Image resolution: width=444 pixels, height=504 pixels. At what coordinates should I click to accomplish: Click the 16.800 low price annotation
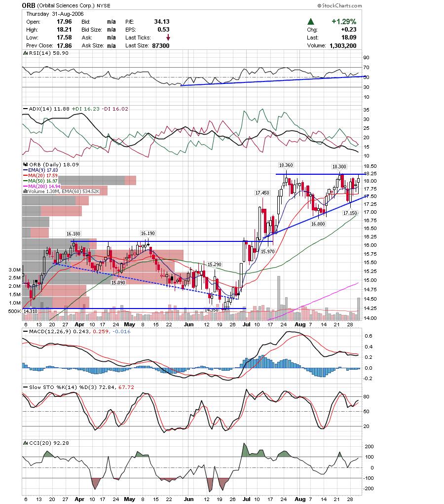click(x=318, y=224)
